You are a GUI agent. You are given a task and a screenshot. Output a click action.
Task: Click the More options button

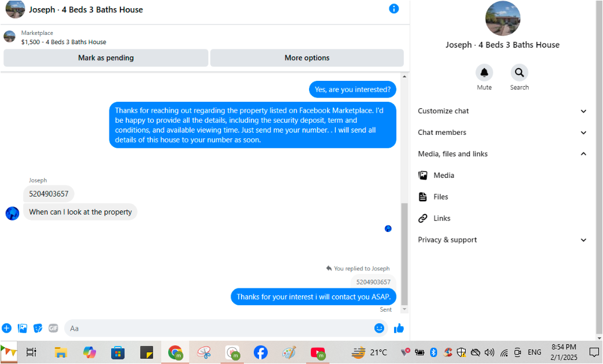pyautogui.click(x=307, y=58)
